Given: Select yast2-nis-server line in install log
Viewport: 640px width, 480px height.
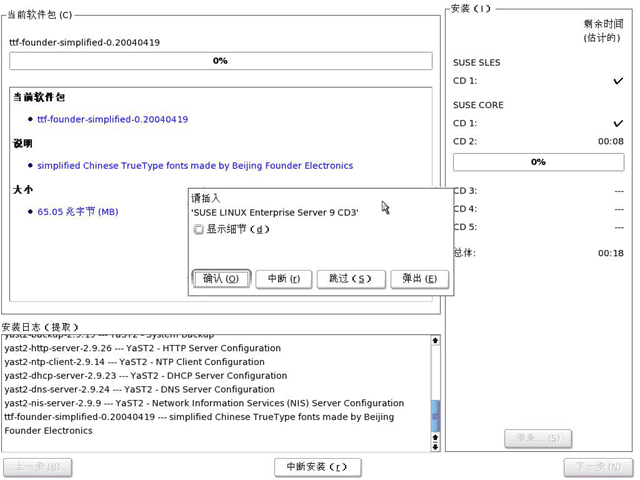Looking at the screenshot, I should tap(204, 403).
